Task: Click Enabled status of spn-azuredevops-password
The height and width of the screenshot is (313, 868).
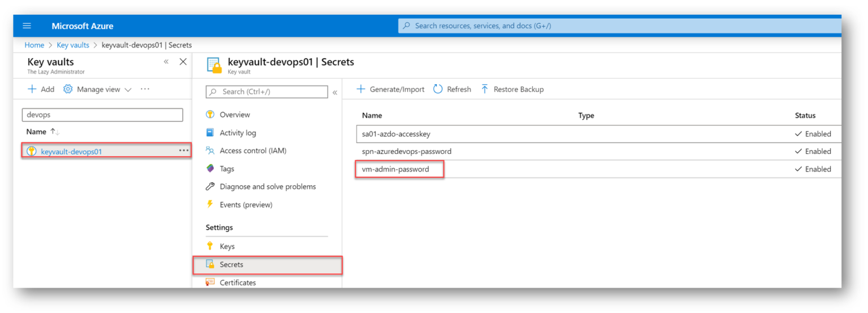Action: coord(813,152)
